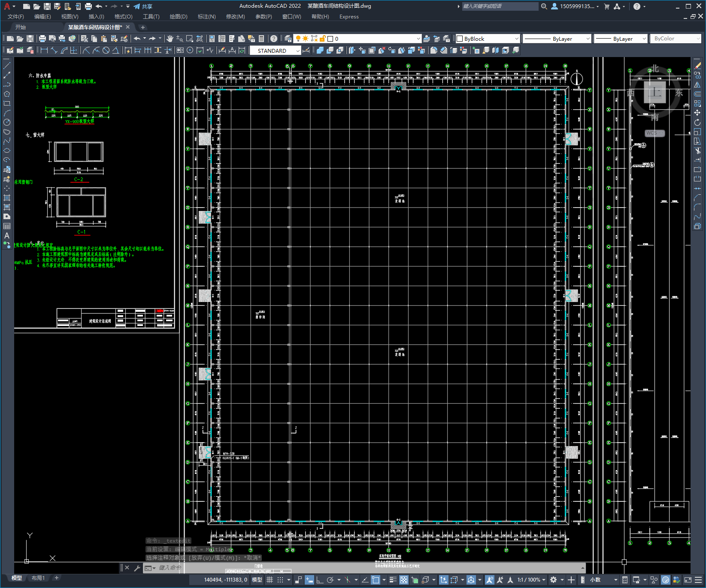Select the Angular dimension tool

115,50
